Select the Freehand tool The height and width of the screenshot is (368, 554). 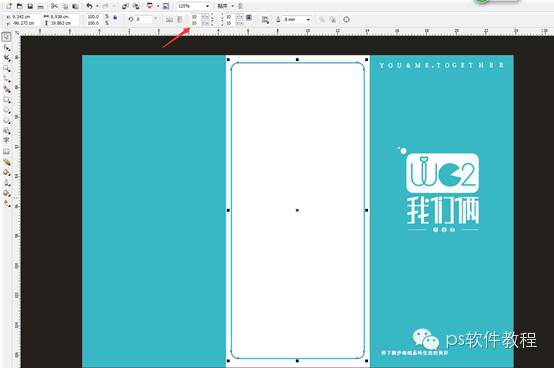(x=7, y=79)
